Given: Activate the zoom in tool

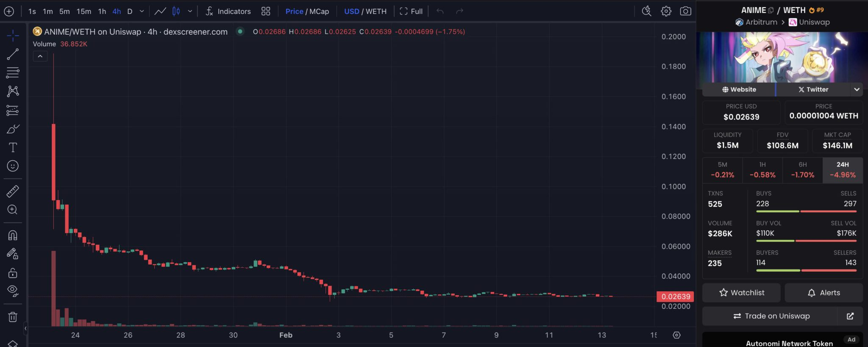Looking at the screenshot, I should (x=13, y=210).
